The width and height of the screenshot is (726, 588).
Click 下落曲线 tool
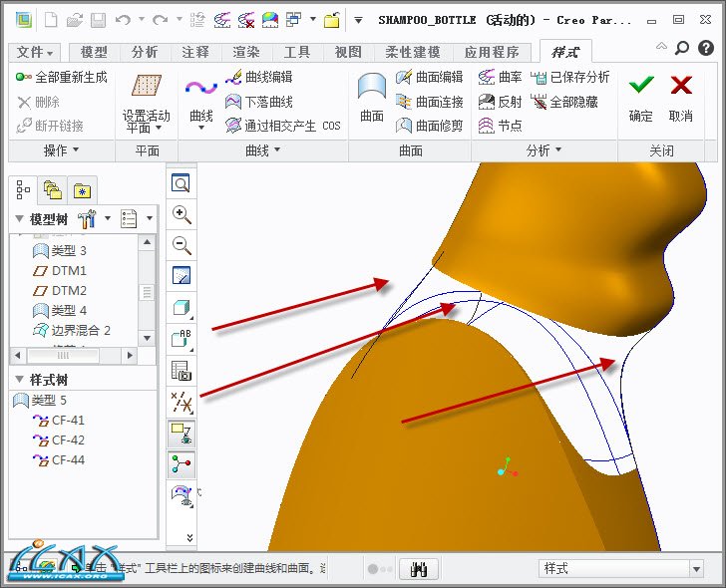coord(259,102)
